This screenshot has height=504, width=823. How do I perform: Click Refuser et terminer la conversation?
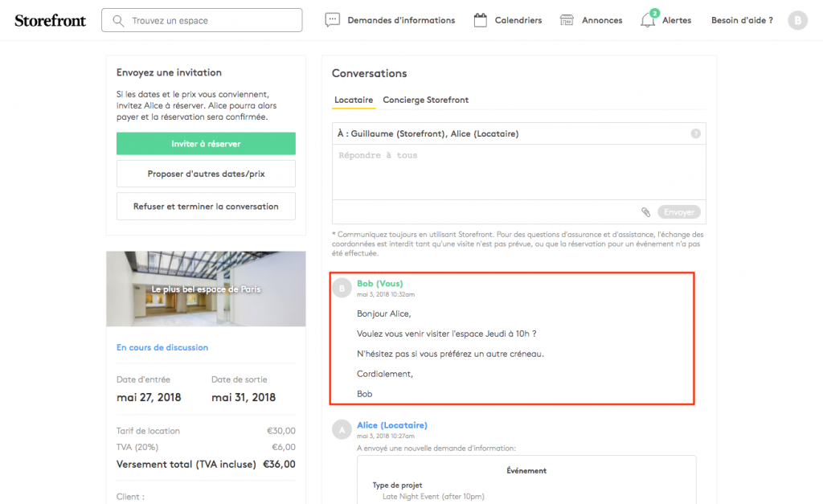(x=206, y=207)
